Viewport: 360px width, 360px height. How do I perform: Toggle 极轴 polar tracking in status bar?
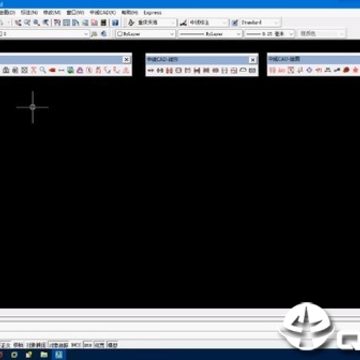[18, 345]
